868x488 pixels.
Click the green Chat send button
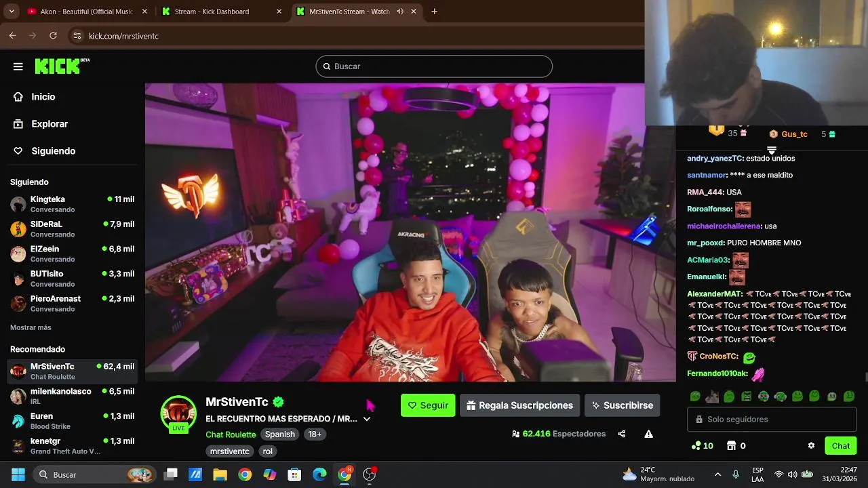tap(841, 446)
